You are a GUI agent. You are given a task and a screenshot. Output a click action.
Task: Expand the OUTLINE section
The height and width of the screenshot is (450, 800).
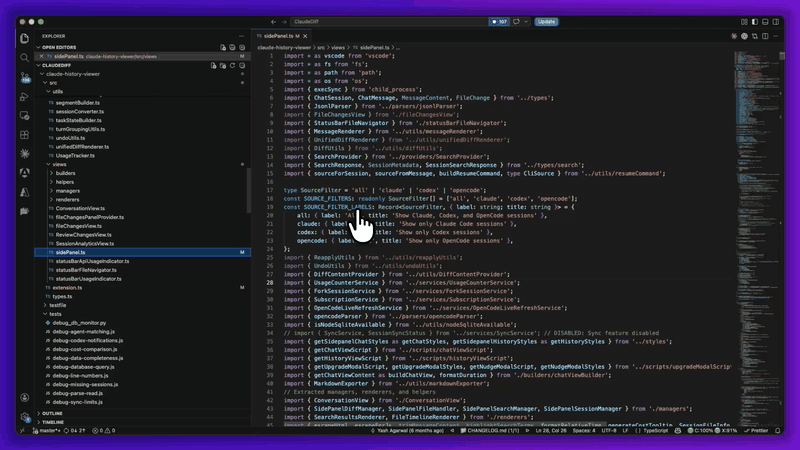pyautogui.click(x=39, y=413)
